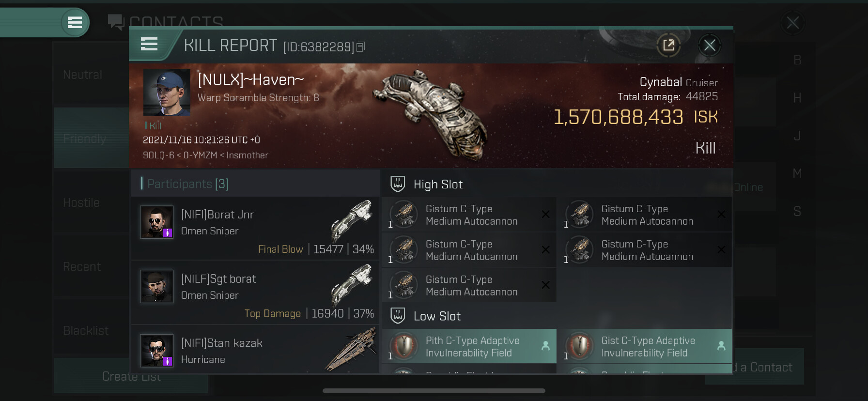
Task: Close the Kill Report window
Action: pyautogui.click(x=710, y=46)
